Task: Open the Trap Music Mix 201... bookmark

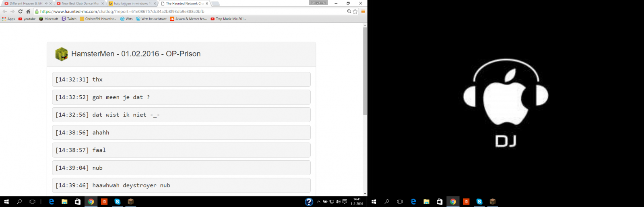Action: point(228,19)
